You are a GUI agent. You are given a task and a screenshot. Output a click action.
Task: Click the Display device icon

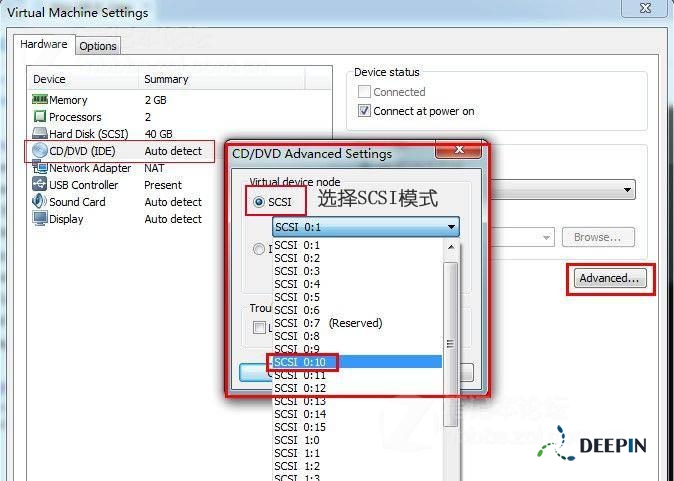click(x=40, y=219)
